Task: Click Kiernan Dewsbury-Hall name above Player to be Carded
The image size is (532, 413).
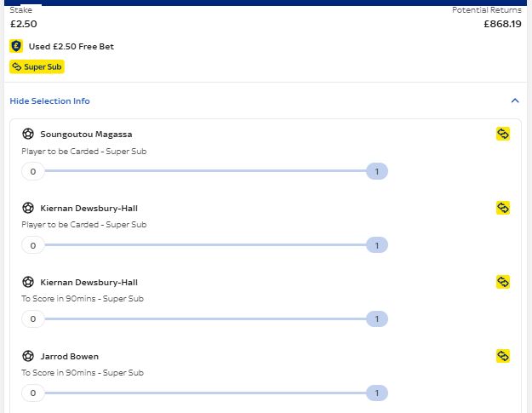Action: point(89,209)
